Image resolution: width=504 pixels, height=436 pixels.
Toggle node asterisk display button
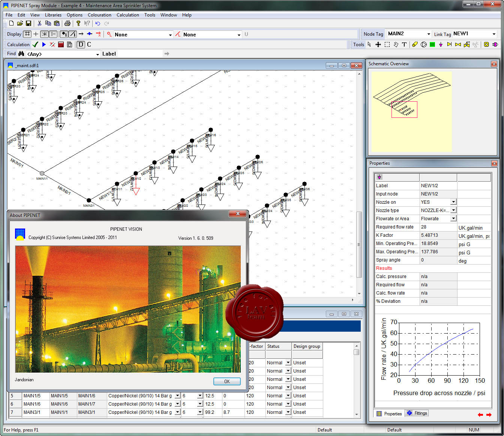pyautogui.click(x=45, y=34)
